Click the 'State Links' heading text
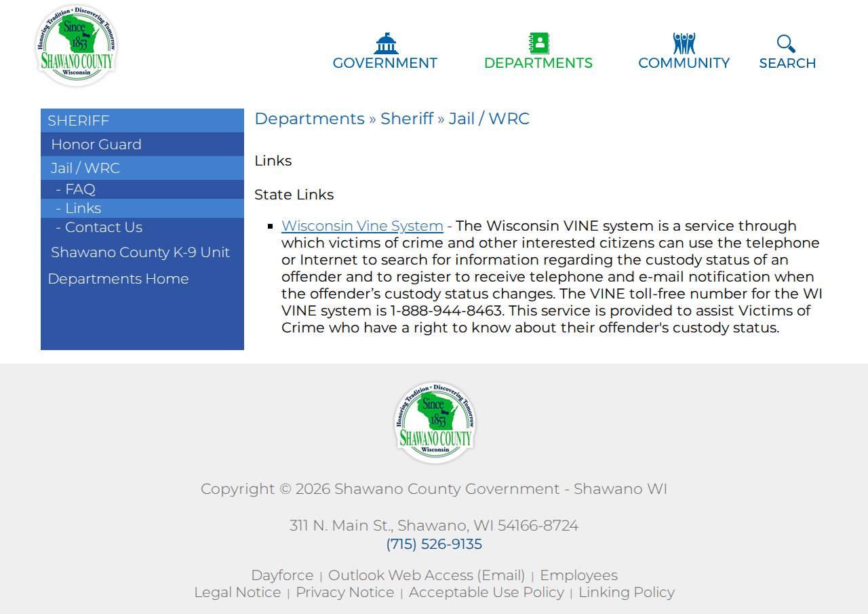This screenshot has height=614, width=868. (x=294, y=195)
